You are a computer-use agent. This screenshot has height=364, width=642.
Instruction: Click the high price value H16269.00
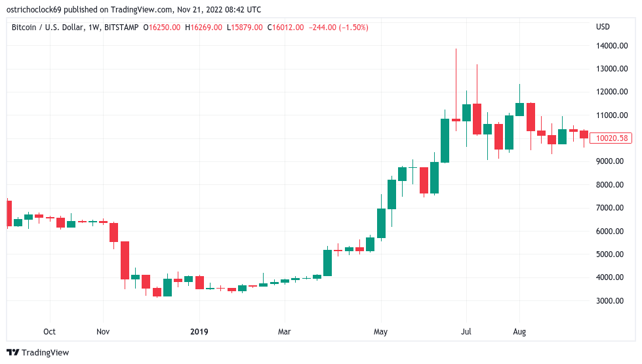click(205, 28)
